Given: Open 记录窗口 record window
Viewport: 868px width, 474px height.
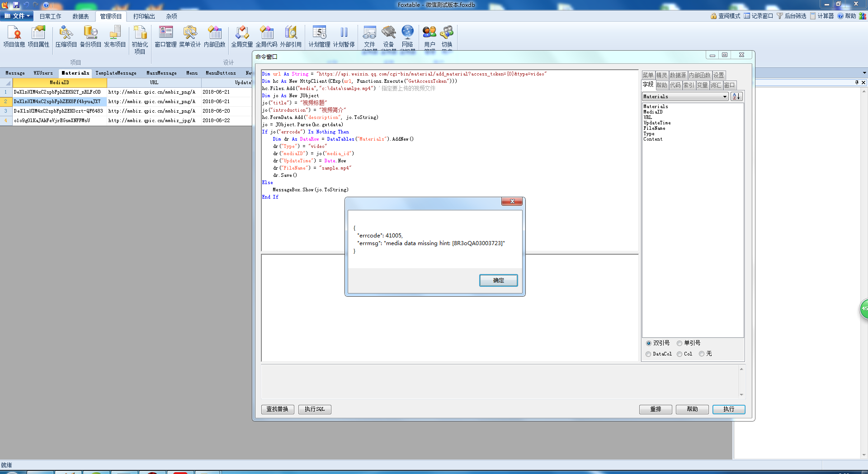Looking at the screenshot, I should [758, 16].
